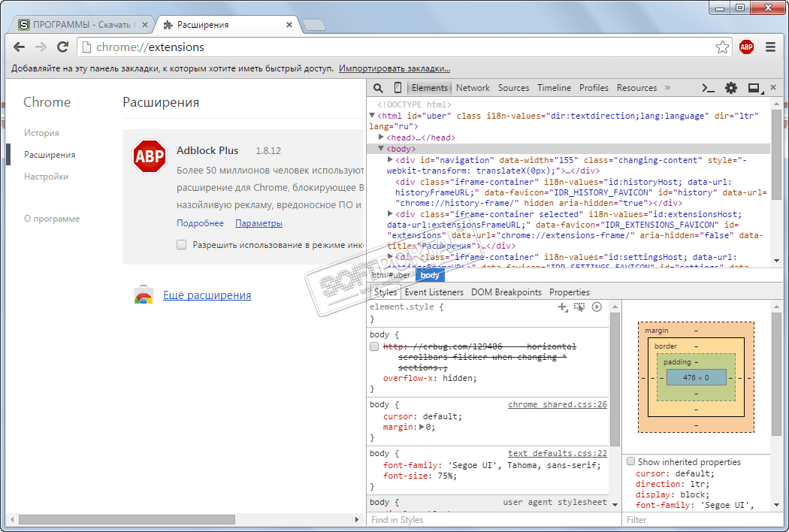The height and width of the screenshot is (532, 789).
Task: Expand the iframe-container selected div node
Action: (390, 214)
